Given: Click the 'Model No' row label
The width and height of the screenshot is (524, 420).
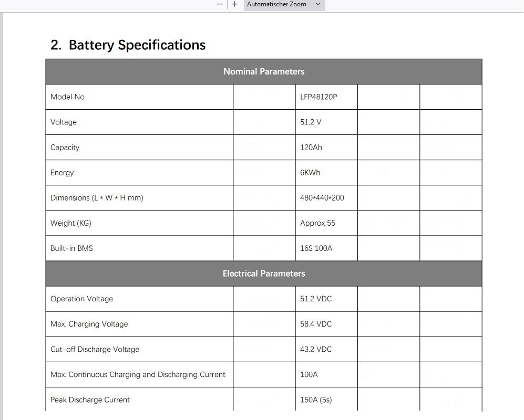Looking at the screenshot, I should pos(67,97).
